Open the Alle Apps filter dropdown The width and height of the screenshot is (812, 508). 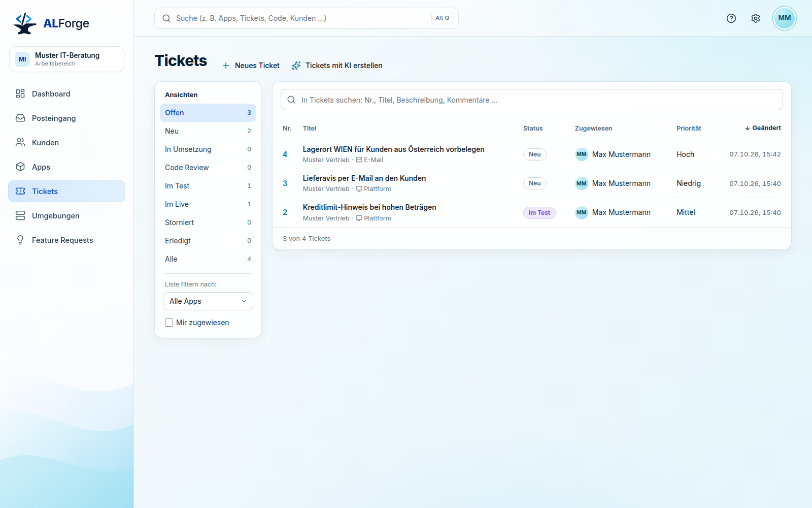(x=208, y=301)
